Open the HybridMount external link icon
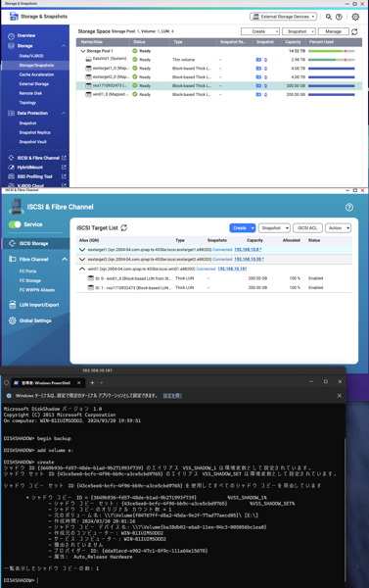369x588 pixels. [64, 168]
